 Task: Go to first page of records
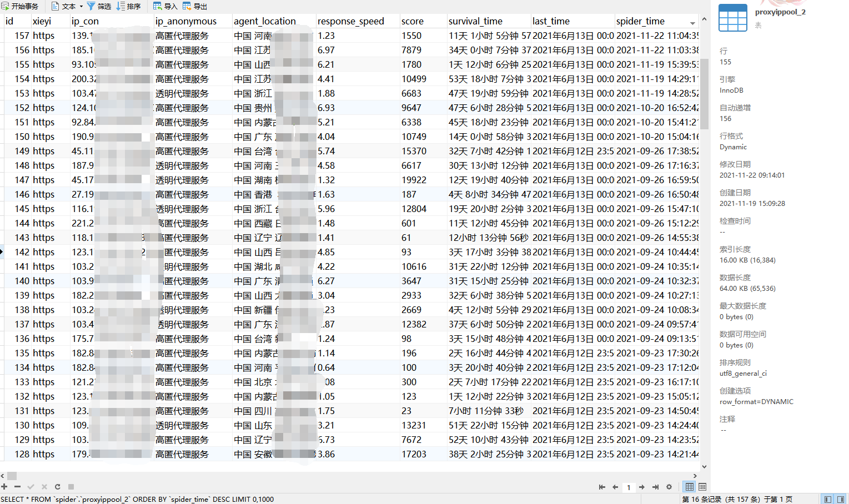point(602,487)
